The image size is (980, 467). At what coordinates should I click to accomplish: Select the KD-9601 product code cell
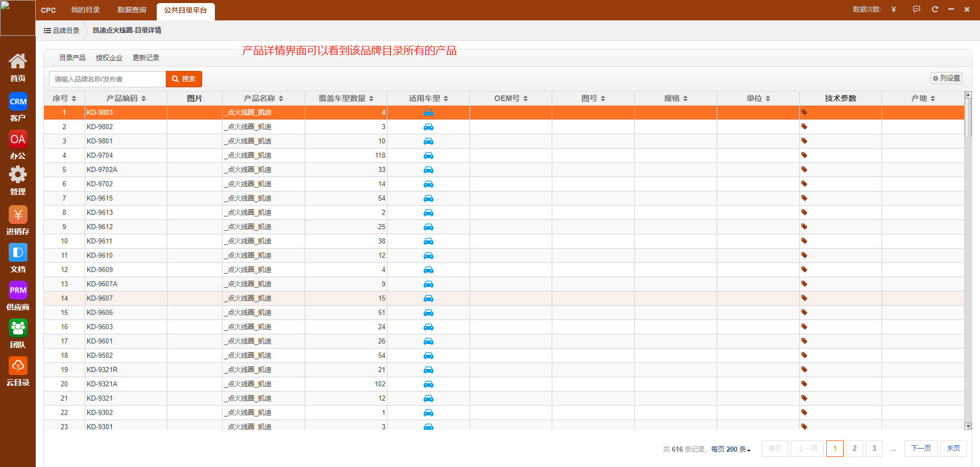pos(126,341)
